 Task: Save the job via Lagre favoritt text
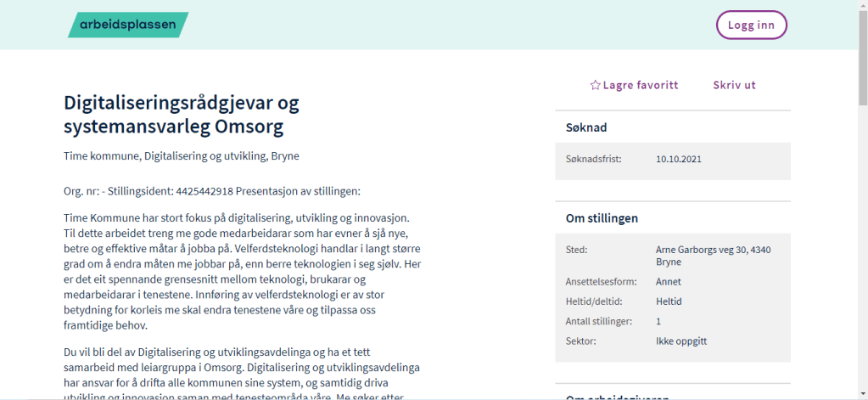[x=640, y=85]
